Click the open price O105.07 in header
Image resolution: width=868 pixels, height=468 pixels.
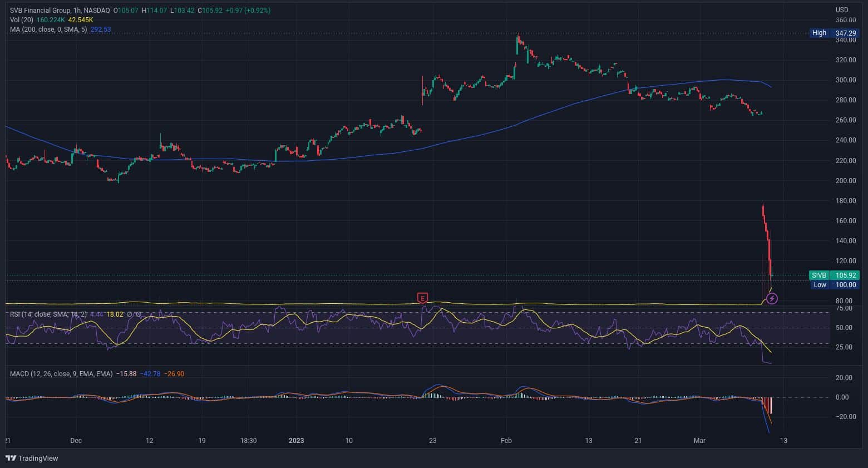126,11
